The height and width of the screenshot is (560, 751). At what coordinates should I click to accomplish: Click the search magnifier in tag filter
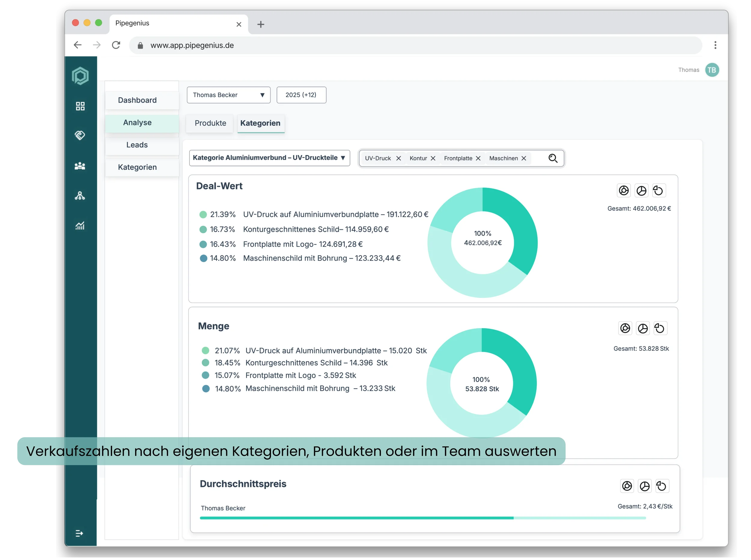pyautogui.click(x=553, y=158)
